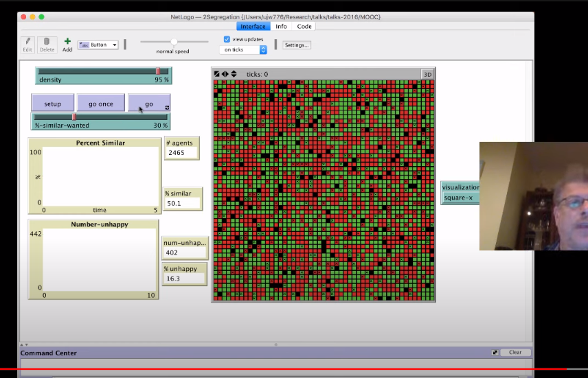Toggle the 3D view button
The image size is (588, 378).
point(427,74)
